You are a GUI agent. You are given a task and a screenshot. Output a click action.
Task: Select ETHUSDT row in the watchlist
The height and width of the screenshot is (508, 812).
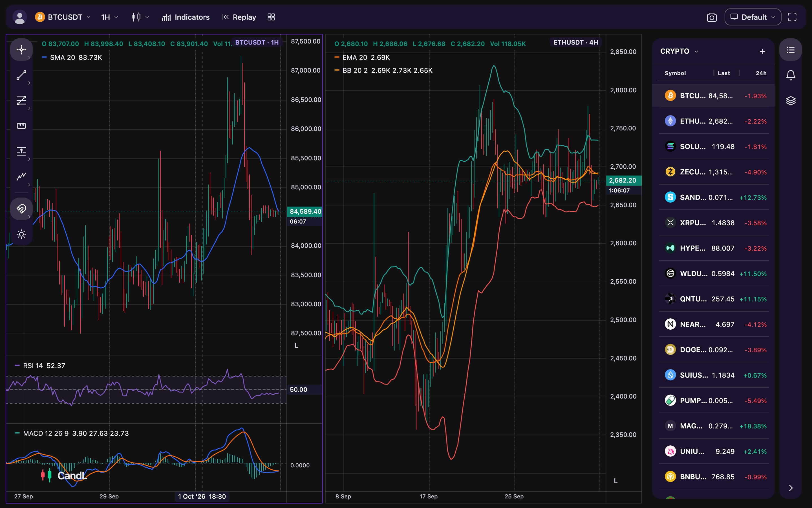(713, 121)
